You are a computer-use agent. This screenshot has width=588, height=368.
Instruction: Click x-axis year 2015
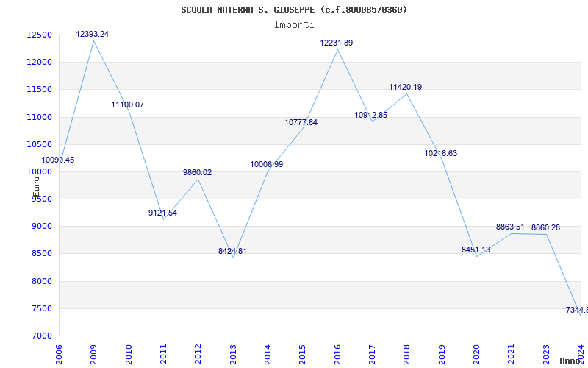pos(303,355)
